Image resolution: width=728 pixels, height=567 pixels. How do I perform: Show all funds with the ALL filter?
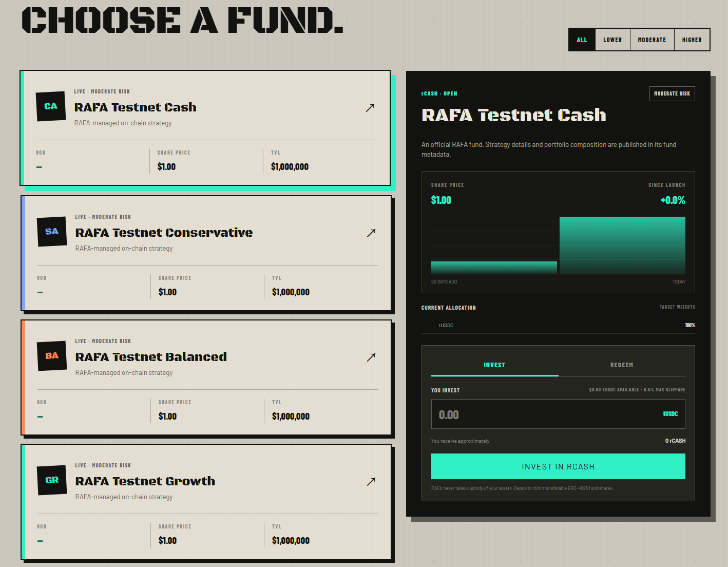point(582,40)
